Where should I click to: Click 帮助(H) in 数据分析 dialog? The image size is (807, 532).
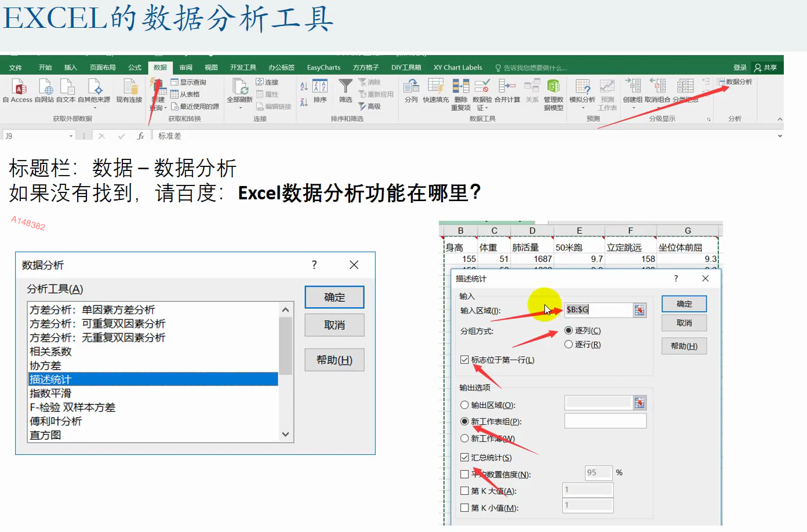(x=335, y=360)
